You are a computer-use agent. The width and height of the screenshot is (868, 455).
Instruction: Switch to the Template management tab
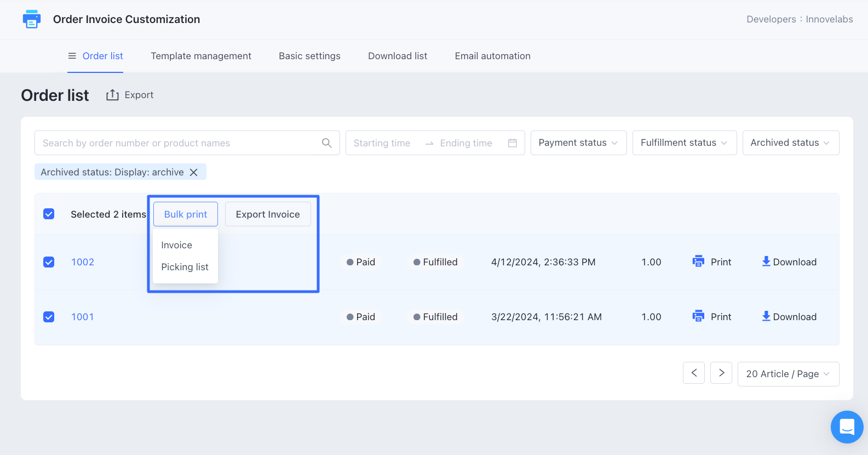[201, 56]
